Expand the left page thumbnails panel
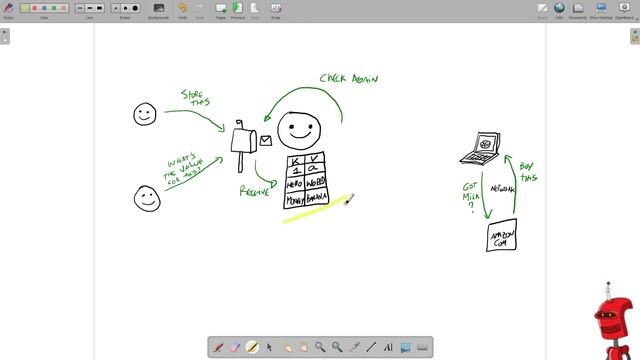Viewport: 640px width, 360px height. (4, 36)
